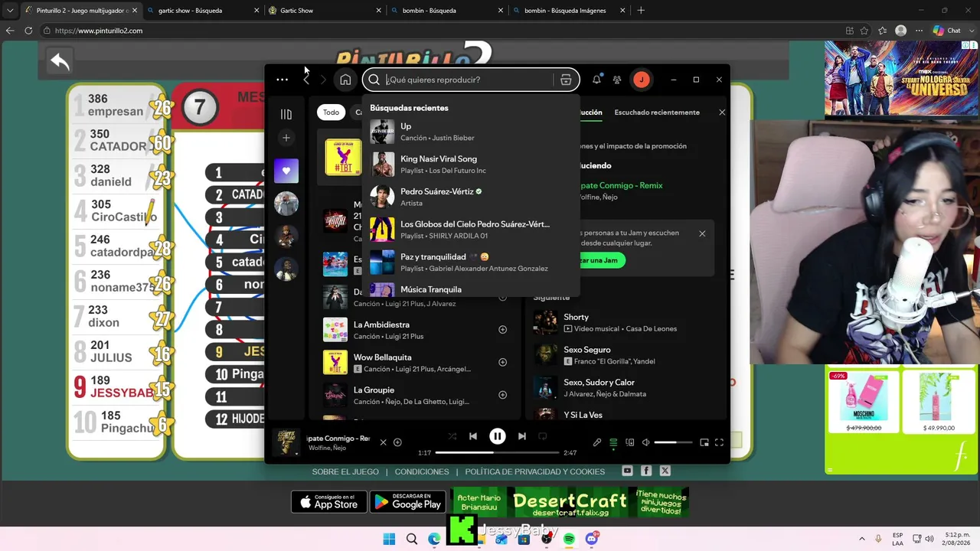Show lyrics with the microphone icon
This screenshot has height=551, width=980.
click(597, 442)
